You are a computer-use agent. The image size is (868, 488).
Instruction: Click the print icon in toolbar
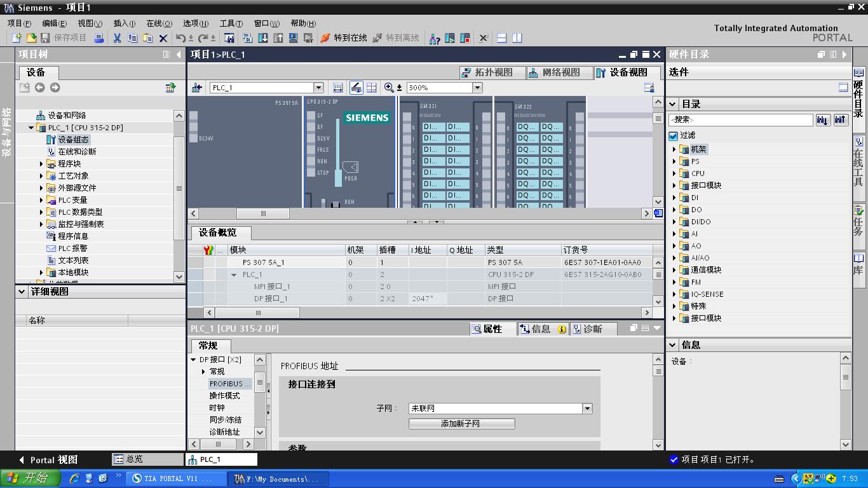click(x=98, y=38)
